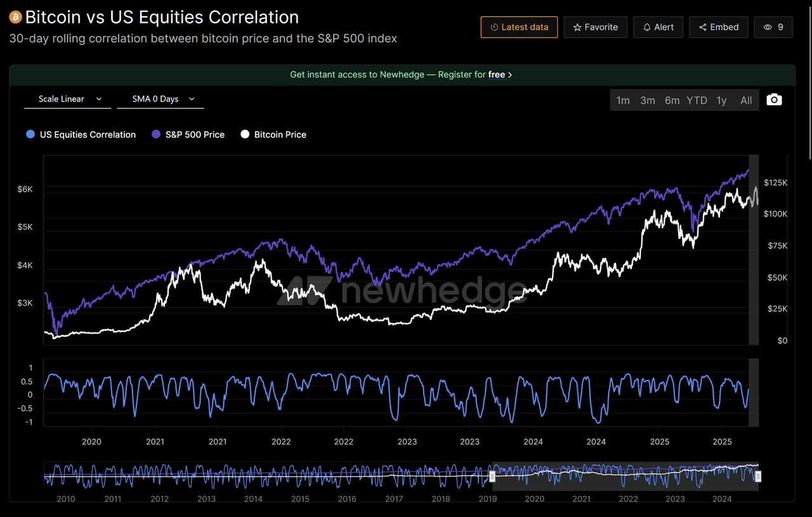Image resolution: width=812 pixels, height=517 pixels.
Task: Toggle US Equities Correlation legend series
Action: (81, 134)
